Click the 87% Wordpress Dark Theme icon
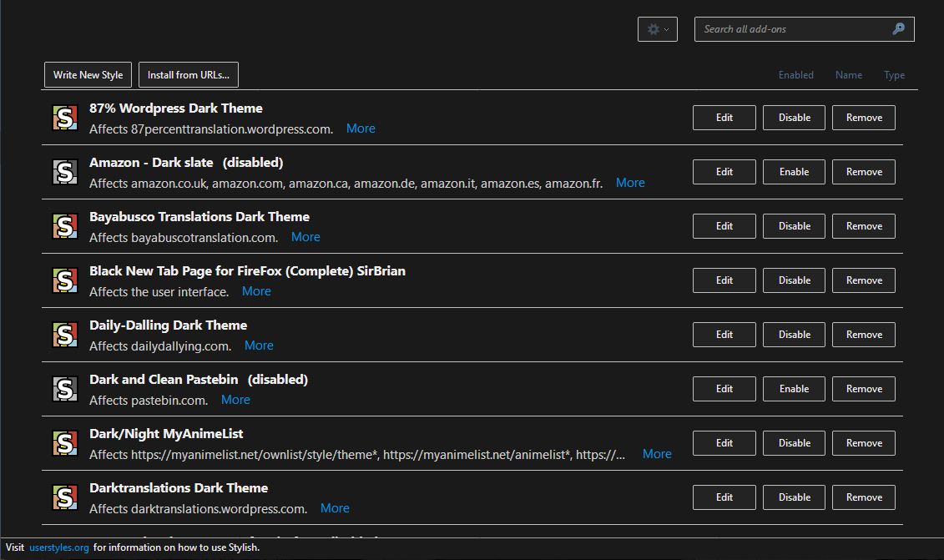 click(x=65, y=118)
